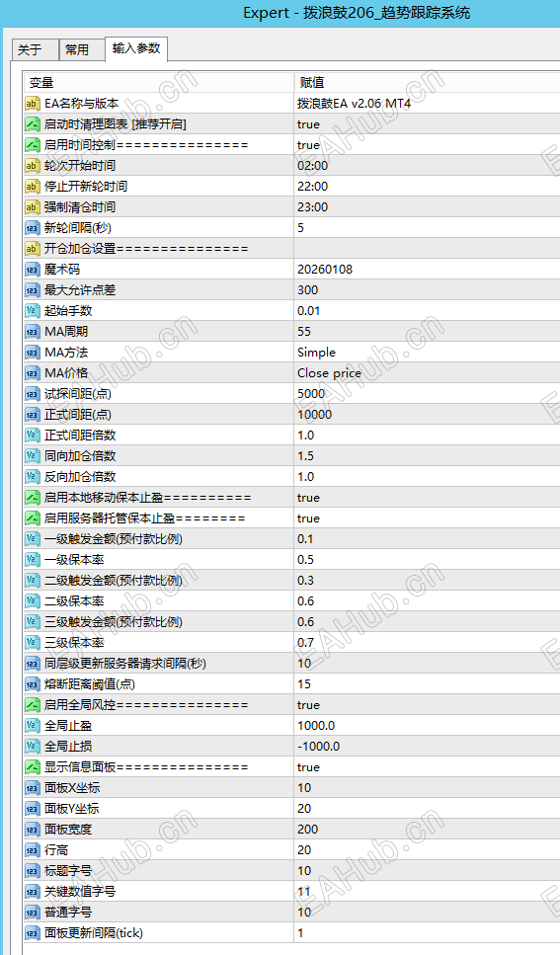
Task: Select the 起始手数 value 0.01
Action: point(308,311)
